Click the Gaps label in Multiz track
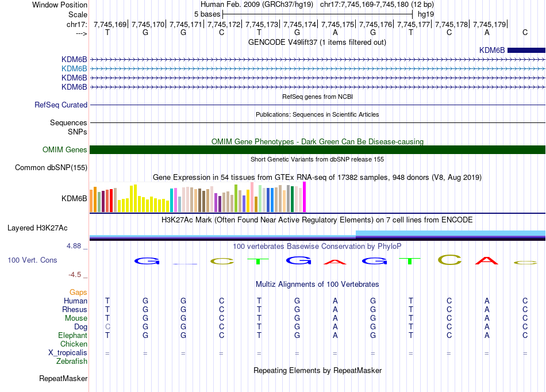546x392 pixels. 78,292
